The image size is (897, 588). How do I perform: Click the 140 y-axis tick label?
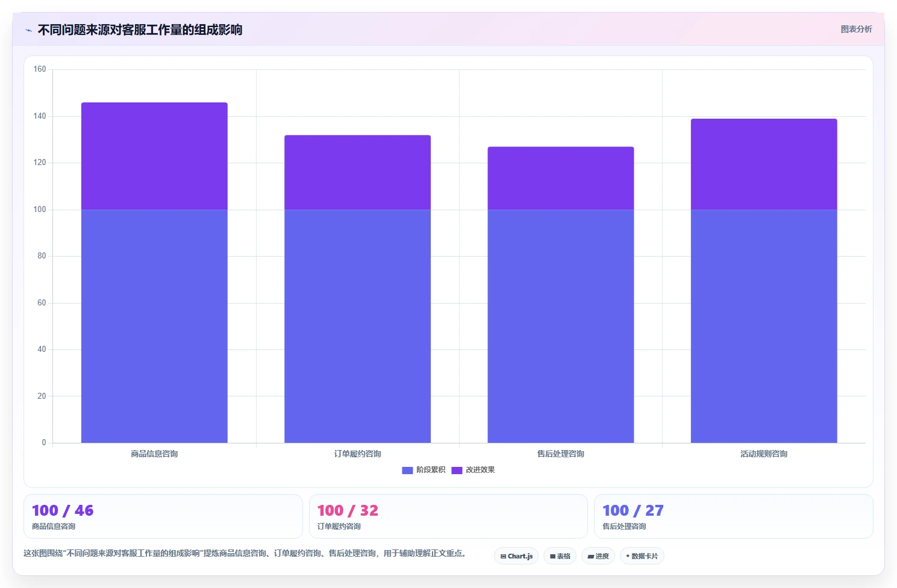coord(40,116)
